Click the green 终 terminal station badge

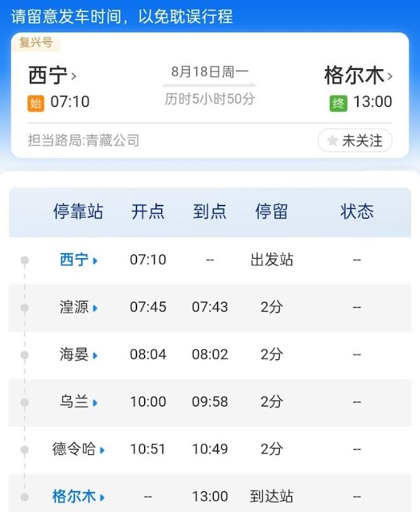coord(338,103)
